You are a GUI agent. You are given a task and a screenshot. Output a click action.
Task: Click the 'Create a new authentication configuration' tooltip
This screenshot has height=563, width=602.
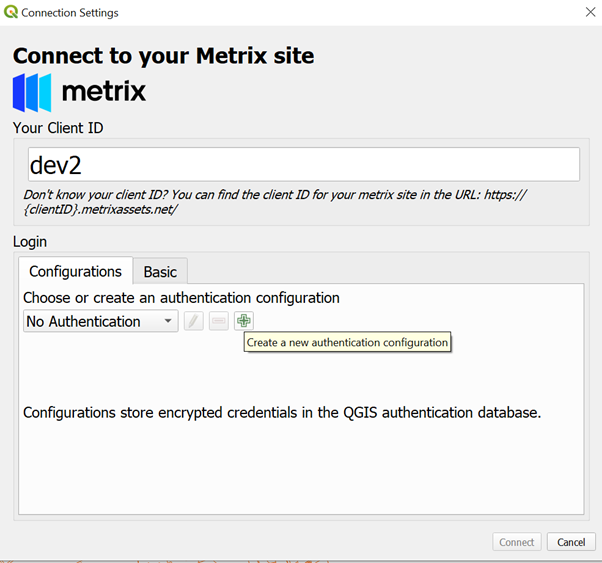pyautogui.click(x=347, y=342)
